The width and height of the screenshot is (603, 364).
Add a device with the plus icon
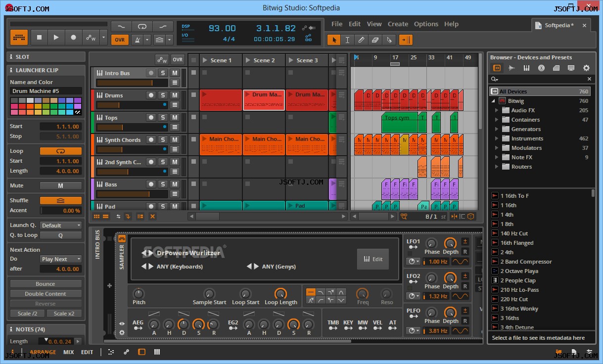109,285
